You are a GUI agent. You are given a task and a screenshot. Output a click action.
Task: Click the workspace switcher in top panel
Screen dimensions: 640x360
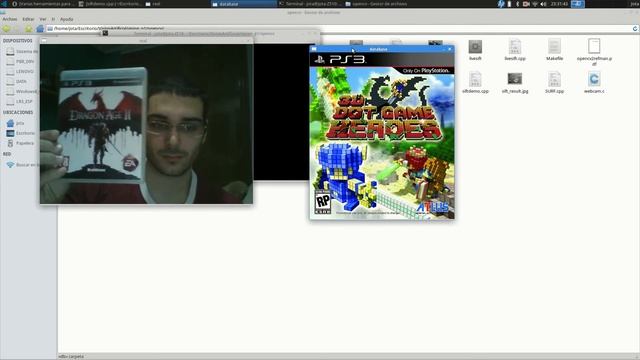tap(578, 4)
